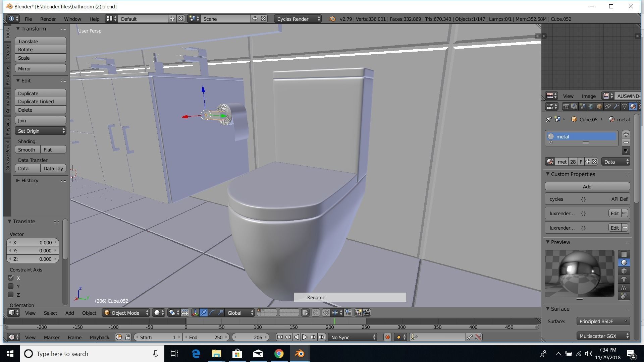644x362 pixels.
Task: Open the Modifiers tab (wrench icon)
Action: 616,107
